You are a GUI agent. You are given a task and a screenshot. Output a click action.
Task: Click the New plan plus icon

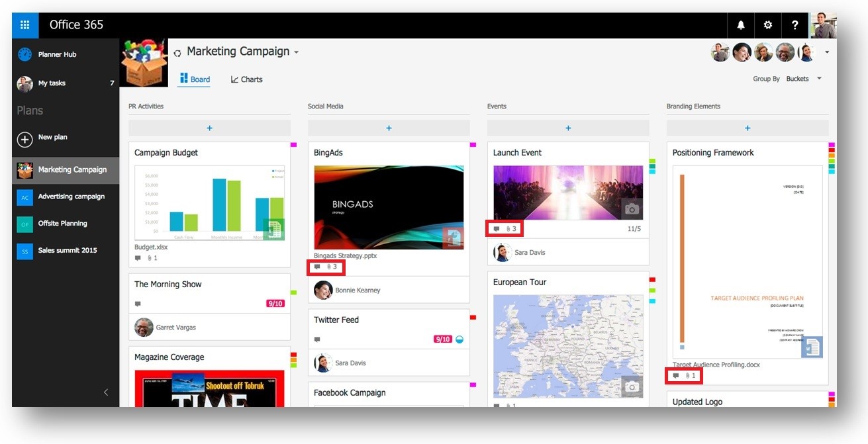24,139
